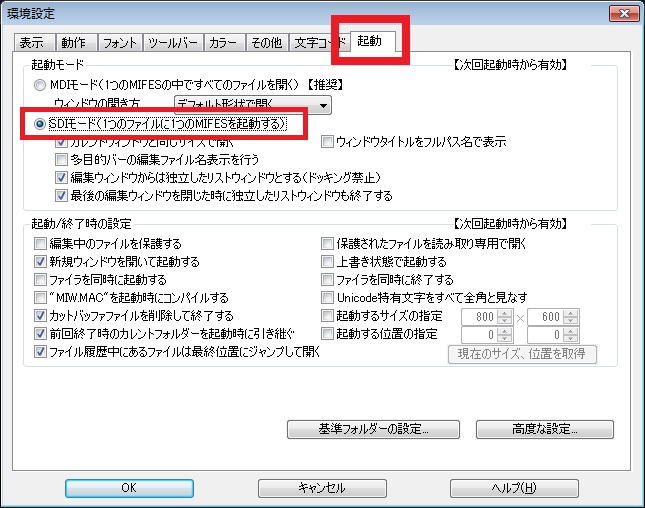Toggle ウィンドウタイトルをフルパス名で表示 checkbox

328,143
